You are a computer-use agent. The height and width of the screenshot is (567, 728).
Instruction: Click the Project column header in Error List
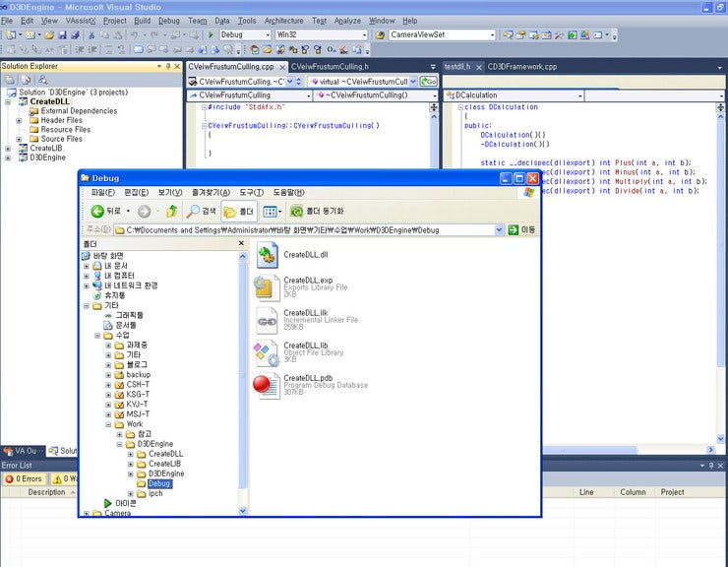[672, 492]
